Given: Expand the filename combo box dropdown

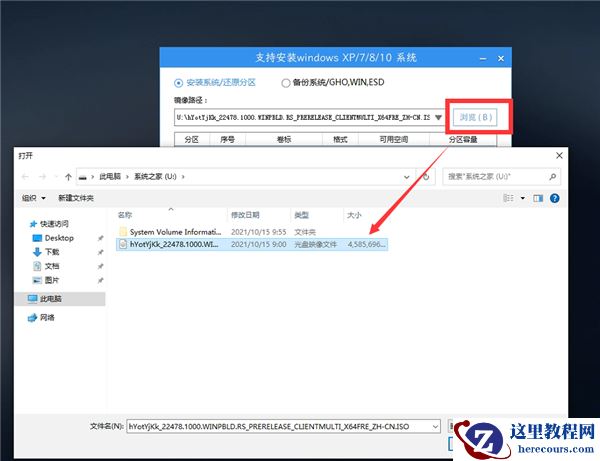Looking at the screenshot, I should pyautogui.click(x=435, y=426).
